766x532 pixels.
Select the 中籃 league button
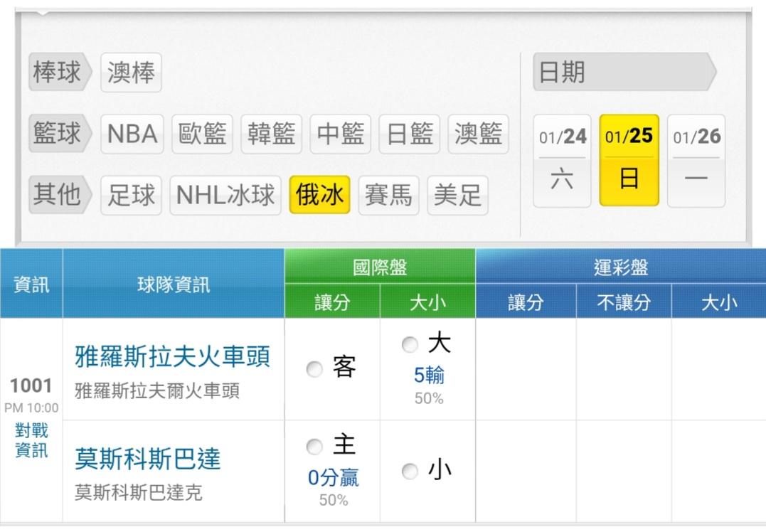340,134
